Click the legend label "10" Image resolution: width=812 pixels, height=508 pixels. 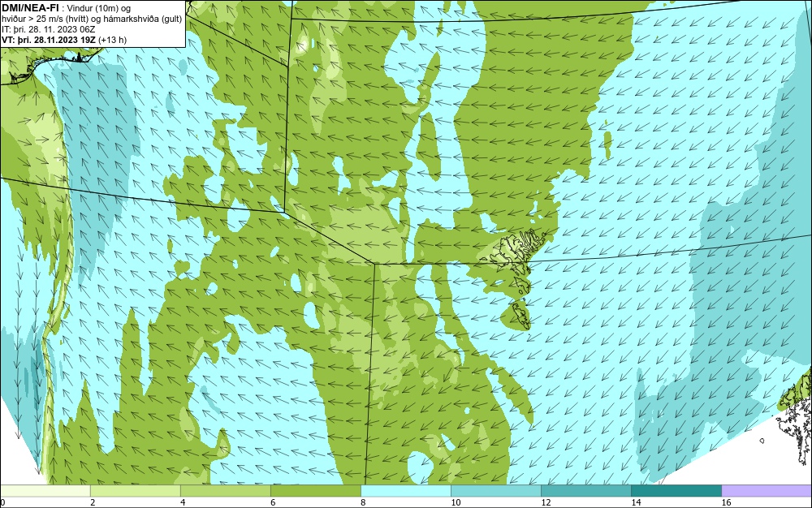click(456, 502)
